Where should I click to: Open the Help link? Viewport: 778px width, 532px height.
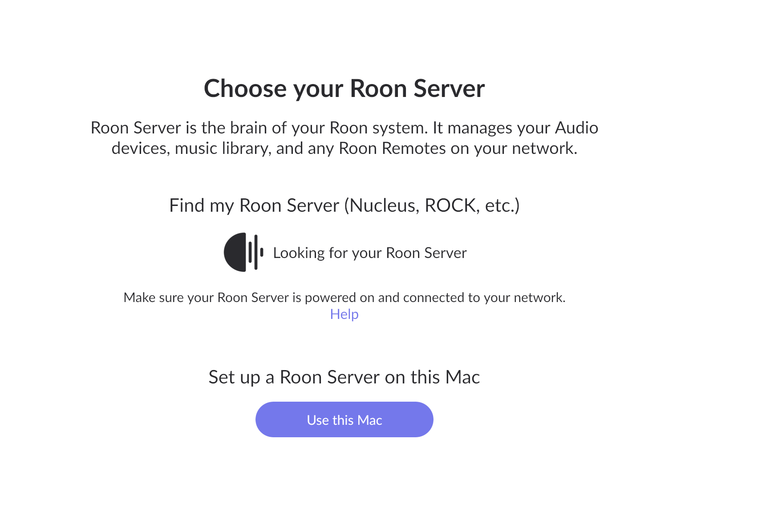pos(344,314)
